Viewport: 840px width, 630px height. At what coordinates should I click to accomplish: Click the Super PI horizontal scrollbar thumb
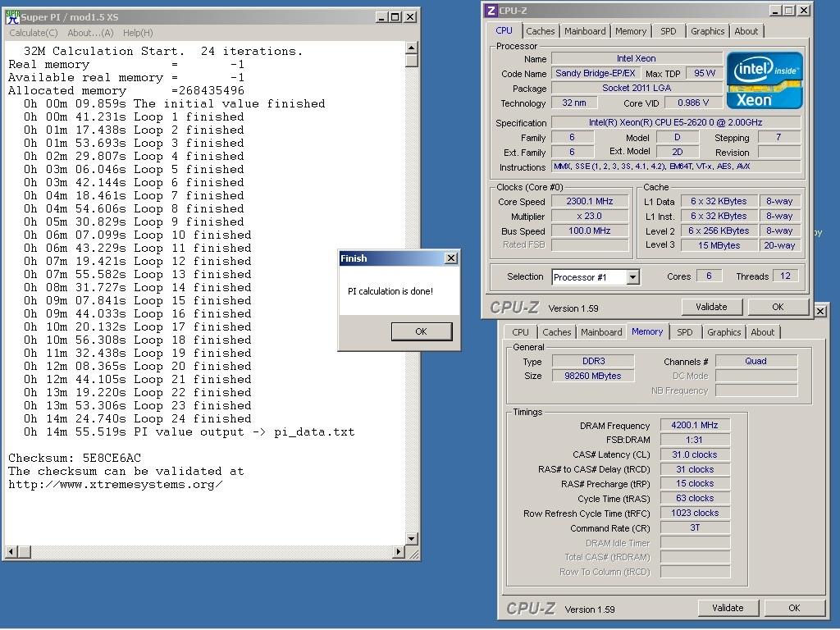(x=24, y=551)
